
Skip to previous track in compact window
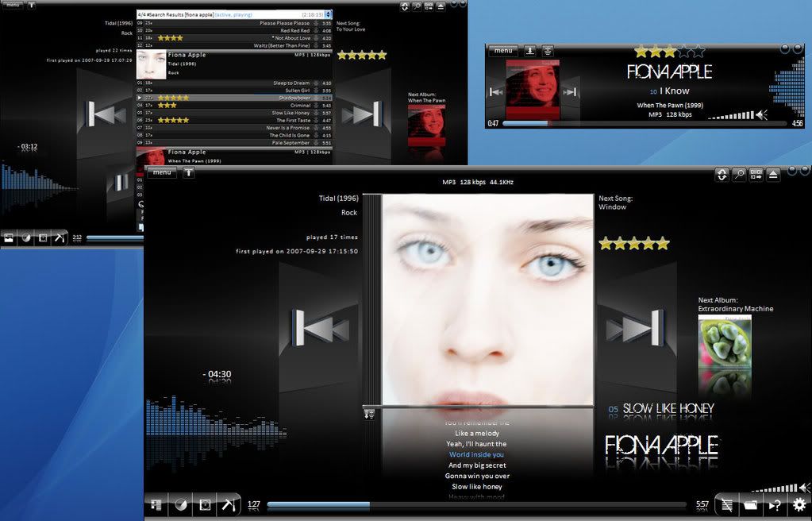(495, 92)
